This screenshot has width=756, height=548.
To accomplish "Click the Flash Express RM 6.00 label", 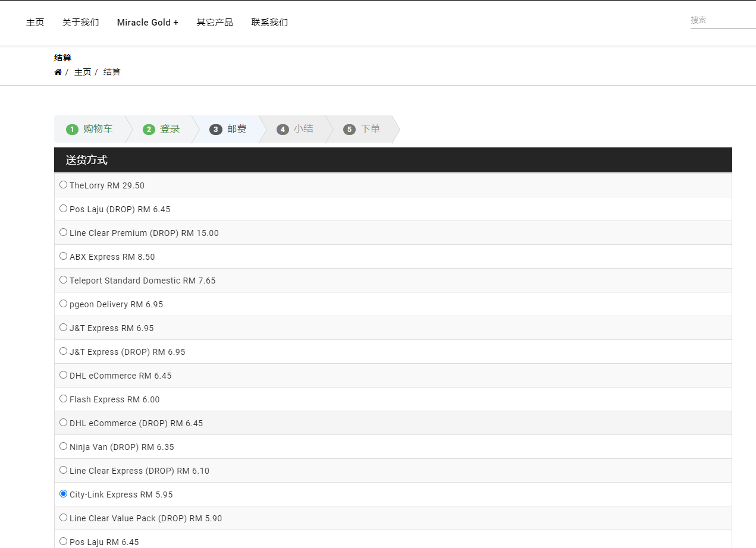I will tap(115, 399).
